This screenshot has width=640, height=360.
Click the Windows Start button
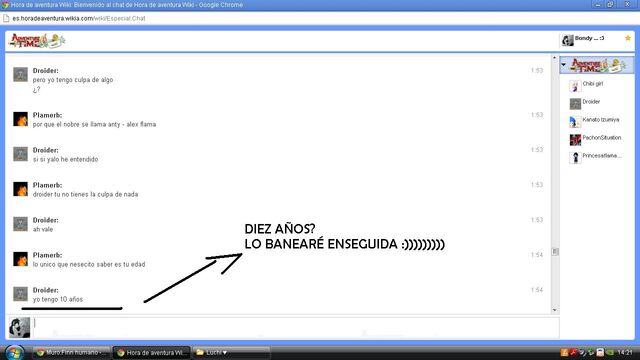15,353
